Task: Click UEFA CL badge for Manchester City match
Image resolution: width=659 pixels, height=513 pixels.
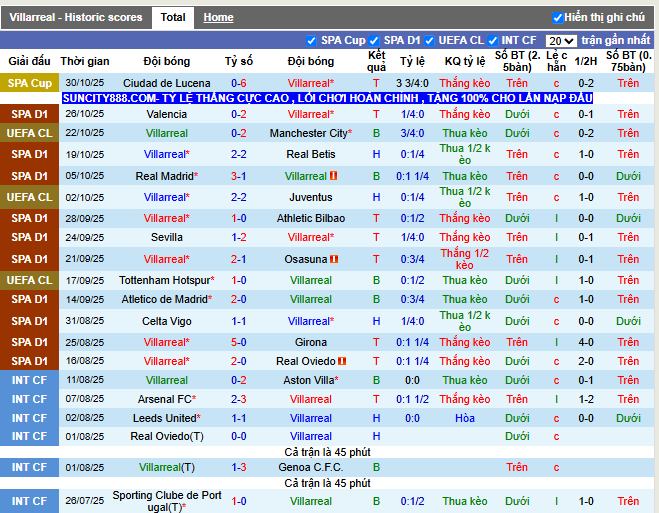Action: 29,133
